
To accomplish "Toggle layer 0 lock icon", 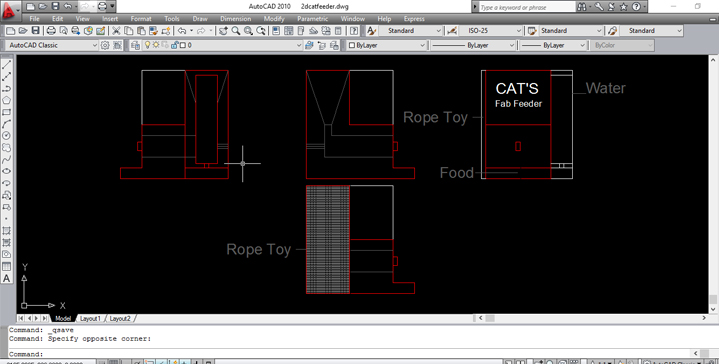I will pyautogui.click(x=175, y=45).
